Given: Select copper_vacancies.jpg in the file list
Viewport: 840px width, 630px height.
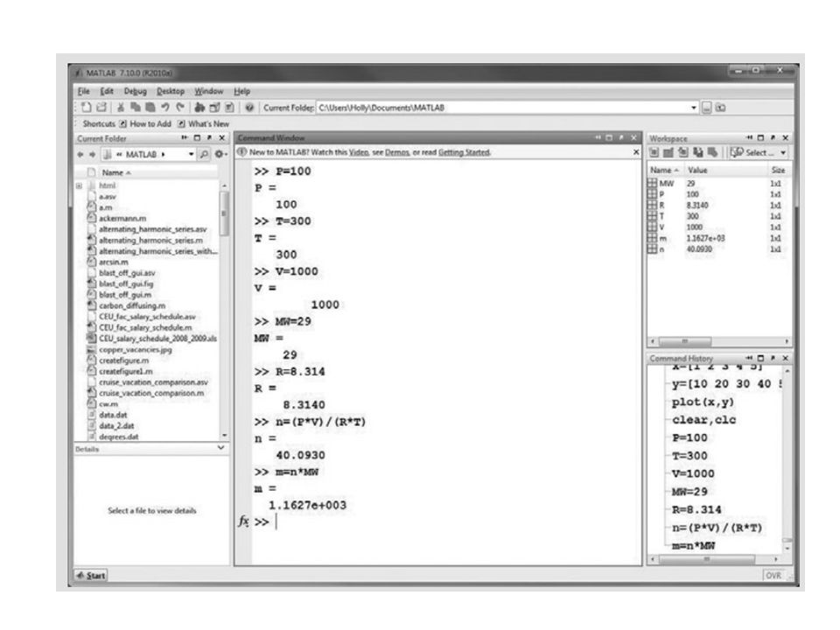Looking at the screenshot, I should [135, 350].
